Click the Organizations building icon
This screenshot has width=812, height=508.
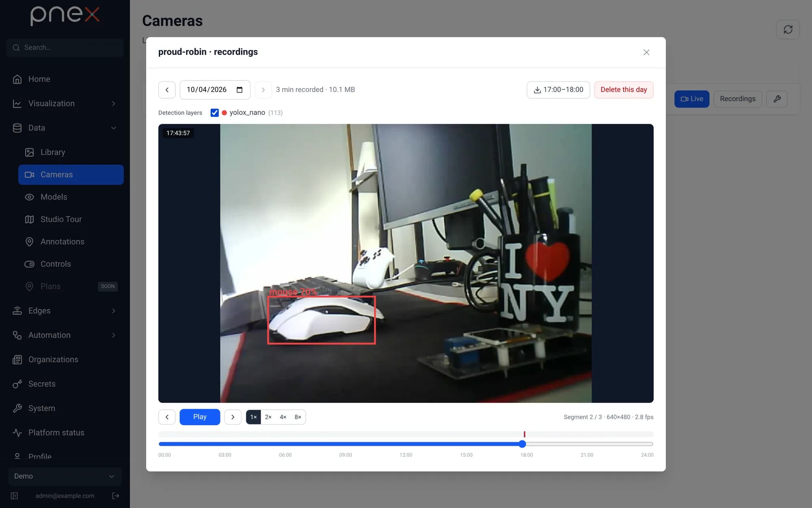pyautogui.click(x=17, y=359)
